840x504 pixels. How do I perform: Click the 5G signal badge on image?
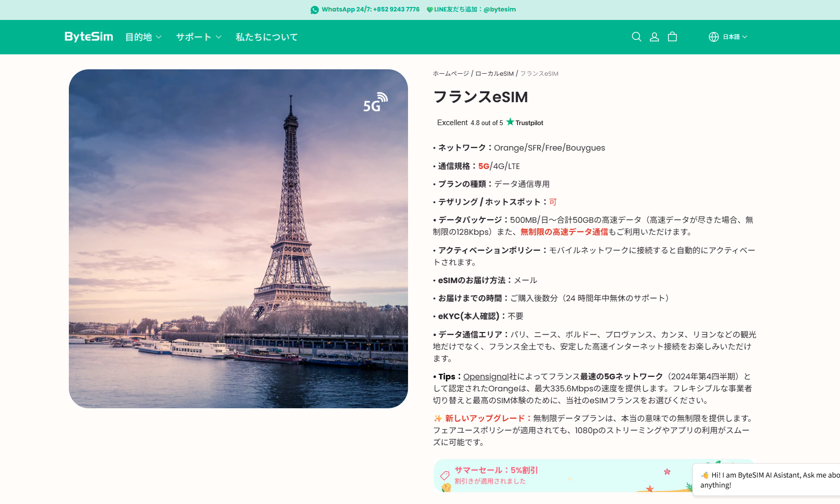375,102
